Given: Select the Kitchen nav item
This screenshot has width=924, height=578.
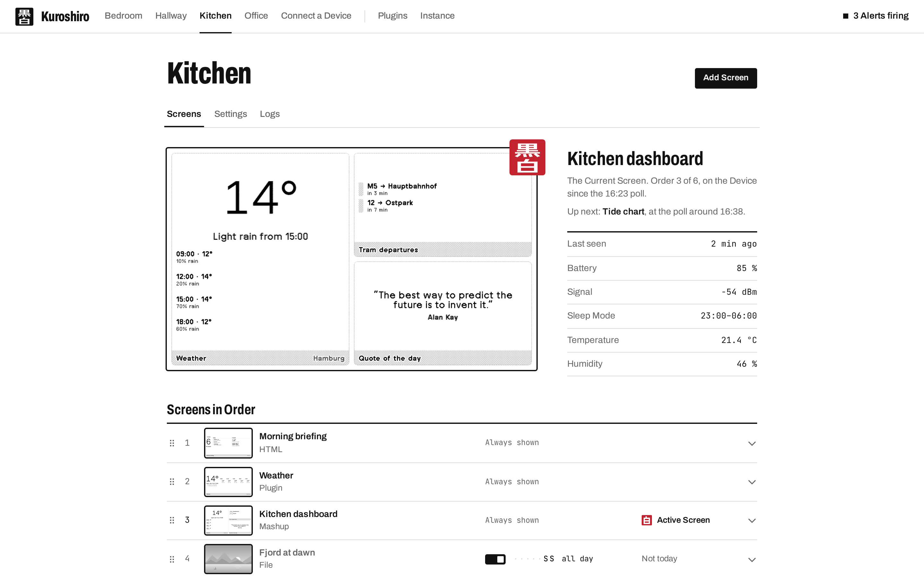Looking at the screenshot, I should 215,16.
